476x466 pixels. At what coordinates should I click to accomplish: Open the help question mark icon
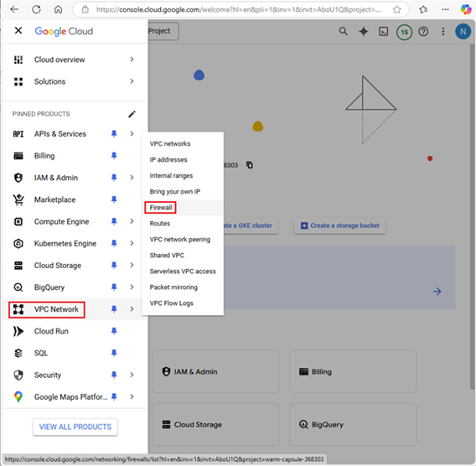click(423, 31)
